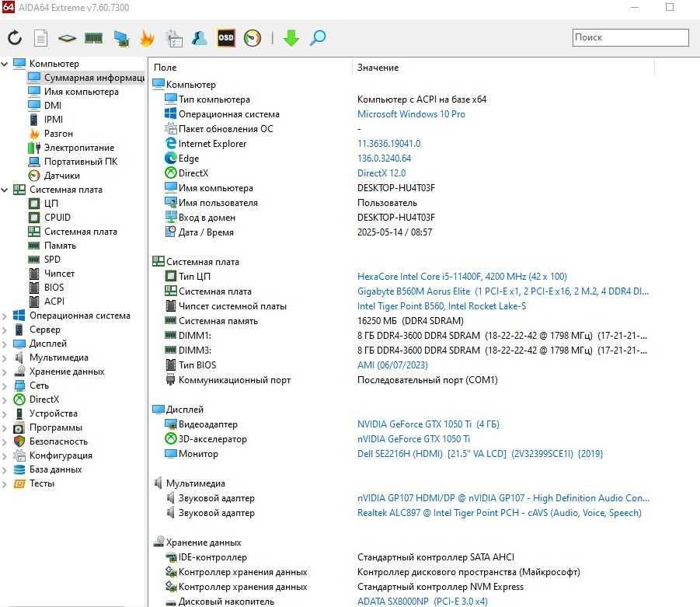Open the DirectX 12.0 link
Viewport: 700px width, 607px height.
click(x=381, y=173)
